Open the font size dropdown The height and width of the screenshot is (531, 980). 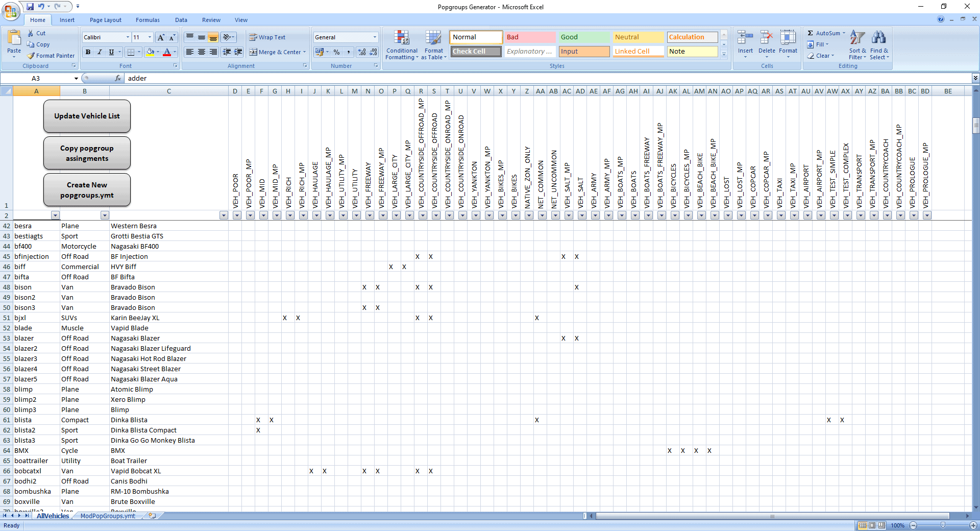click(x=150, y=37)
